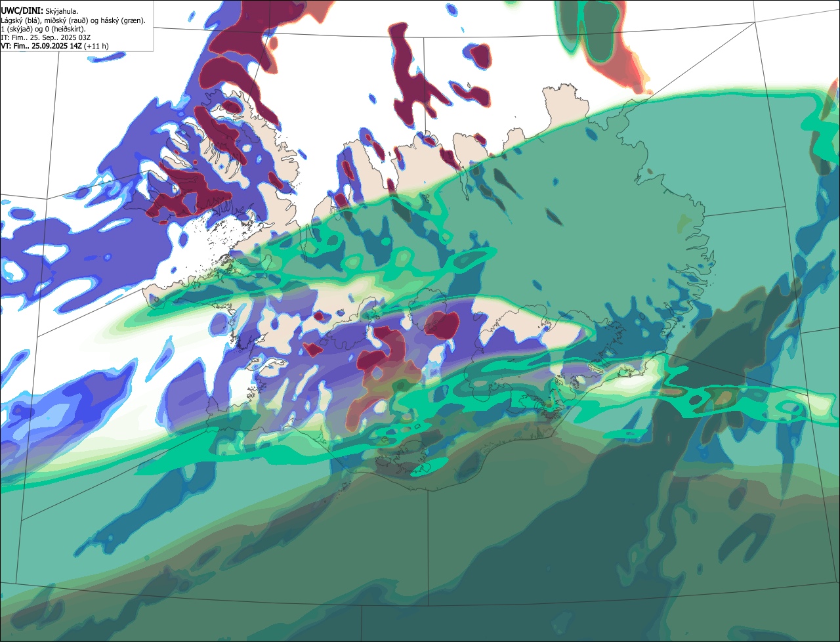Click the "miðský (rauð)" legend text
The width and height of the screenshot is (840, 642).
(x=66, y=21)
